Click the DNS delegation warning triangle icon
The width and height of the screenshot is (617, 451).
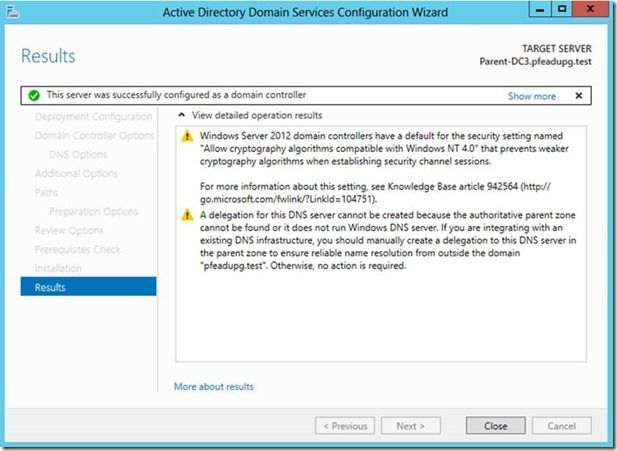(187, 215)
